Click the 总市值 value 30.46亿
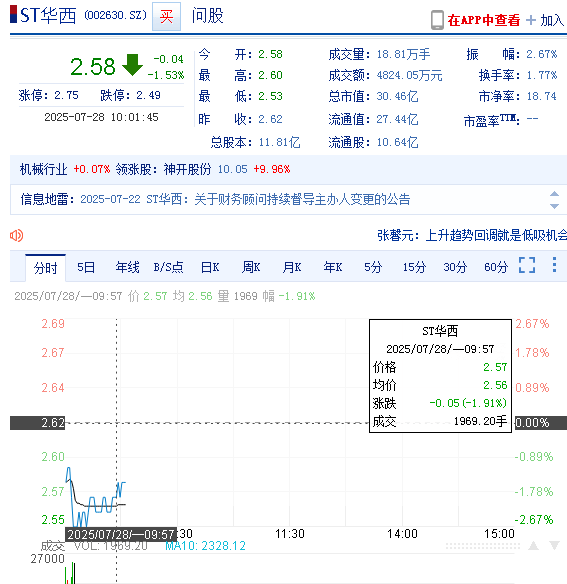The width and height of the screenshot is (567, 584). point(397,97)
